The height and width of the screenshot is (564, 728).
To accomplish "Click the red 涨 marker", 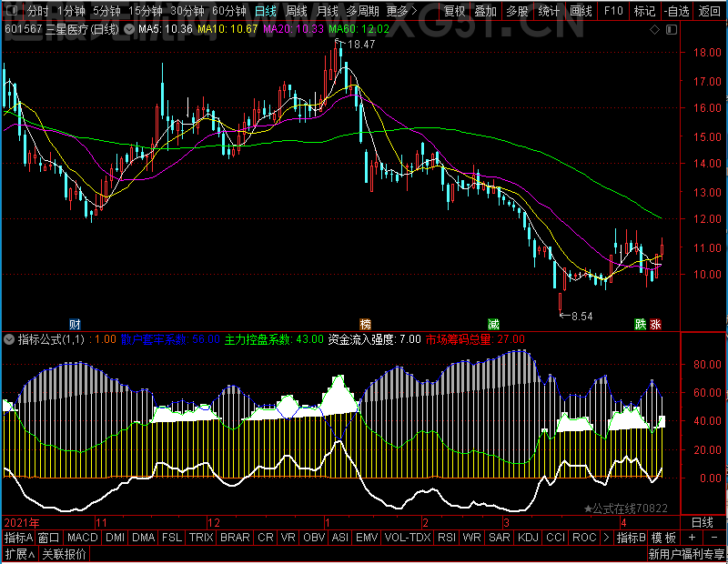I will click(x=655, y=324).
